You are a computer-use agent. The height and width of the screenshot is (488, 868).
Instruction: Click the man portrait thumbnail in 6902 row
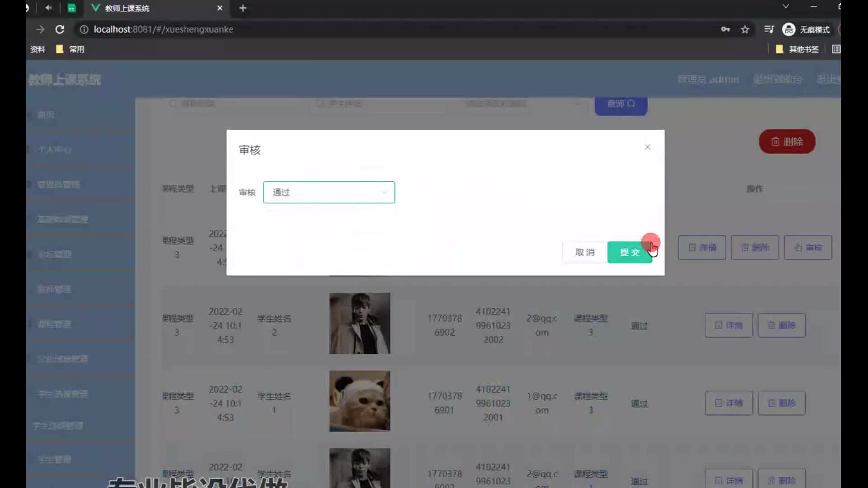pos(359,323)
